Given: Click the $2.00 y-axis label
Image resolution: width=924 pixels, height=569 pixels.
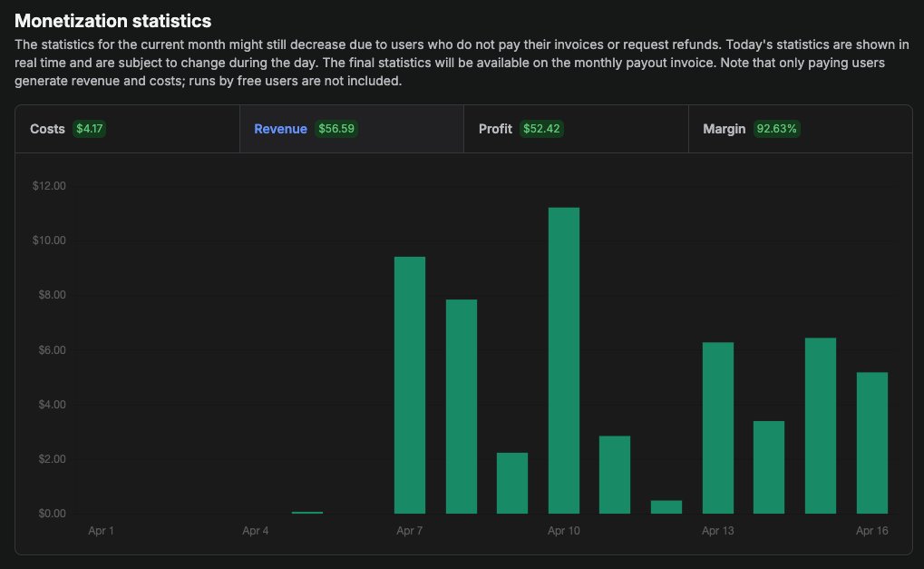Looking at the screenshot, I should [52, 458].
